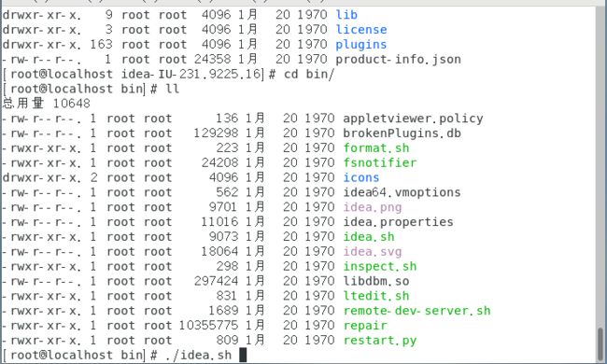Select the brokenPlugins.db file name
Image resolution: width=607 pixels, height=364 pixels.
click(402, 133)
